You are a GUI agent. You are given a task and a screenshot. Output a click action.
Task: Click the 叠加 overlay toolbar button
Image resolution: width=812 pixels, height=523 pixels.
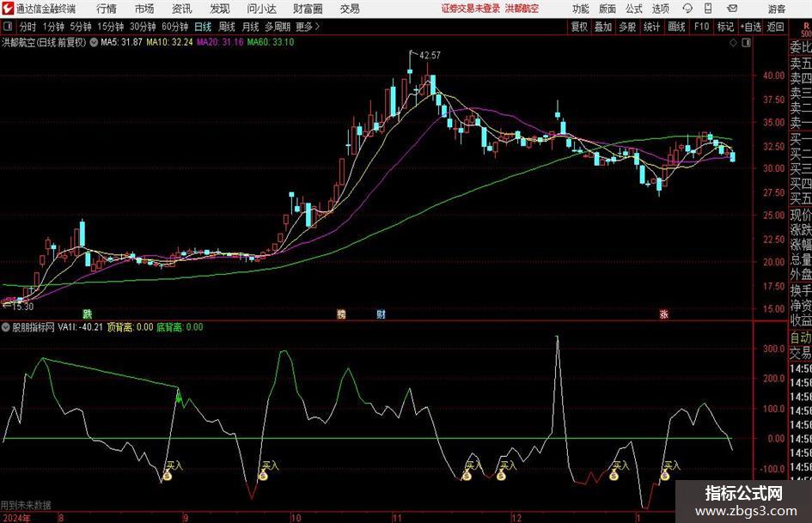click(x=603, y=27)
